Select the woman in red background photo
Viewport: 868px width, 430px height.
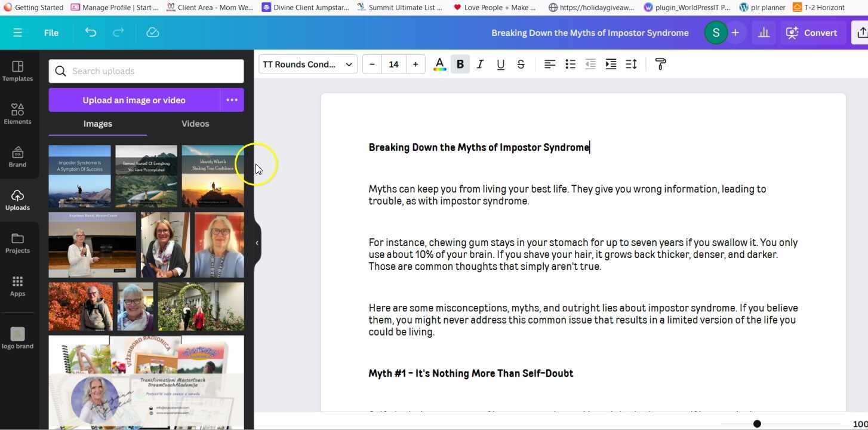pos(219,245)
